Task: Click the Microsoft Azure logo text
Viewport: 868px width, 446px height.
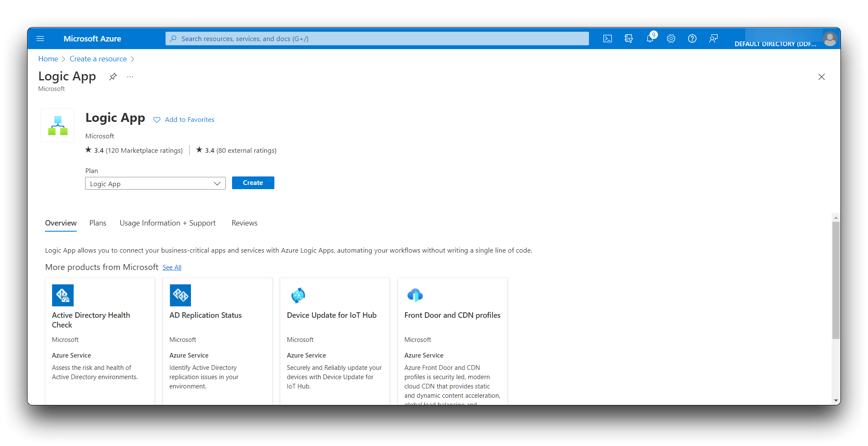Action: (92, 39)
